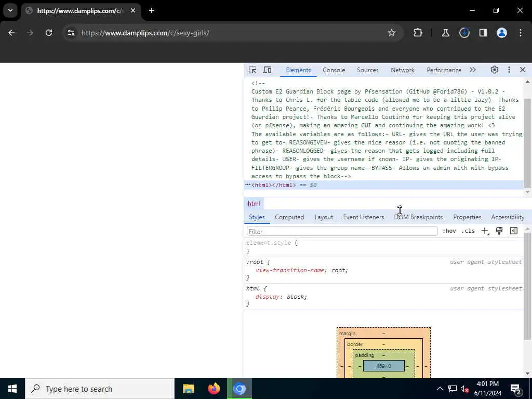Image resolution: width=532 pixels, height=399 pixels.
Task: Go back to the previous page
Action: pos(11,33)
